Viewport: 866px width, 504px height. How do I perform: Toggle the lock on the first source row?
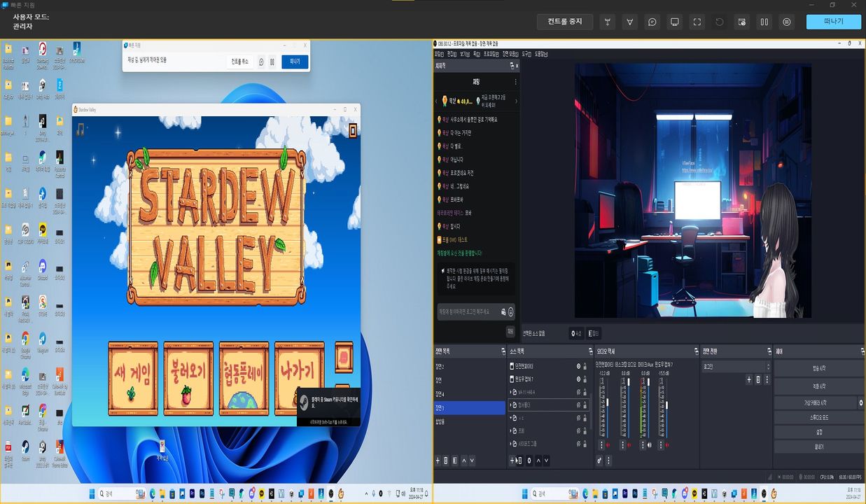585,366
